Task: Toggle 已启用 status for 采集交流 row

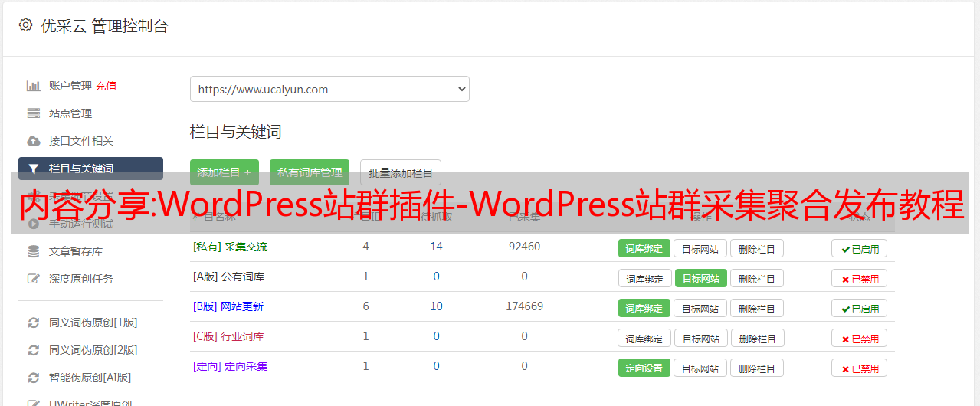Action: [859, 248]
